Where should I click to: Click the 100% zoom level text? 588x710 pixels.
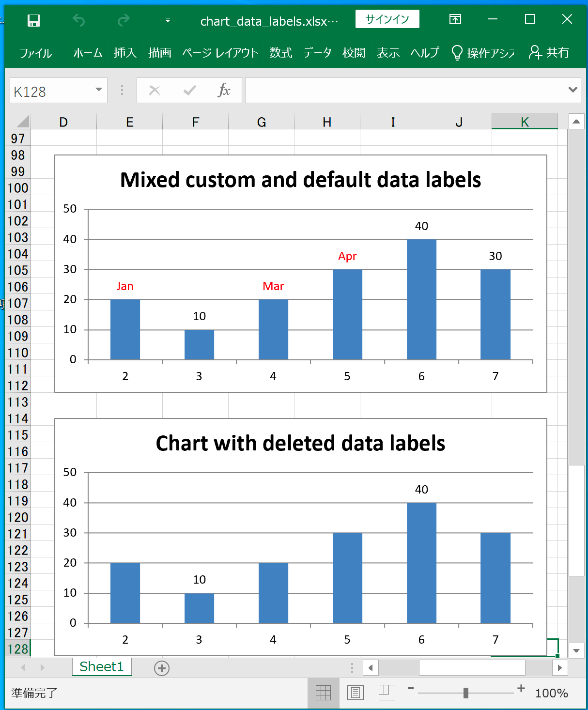552,693
